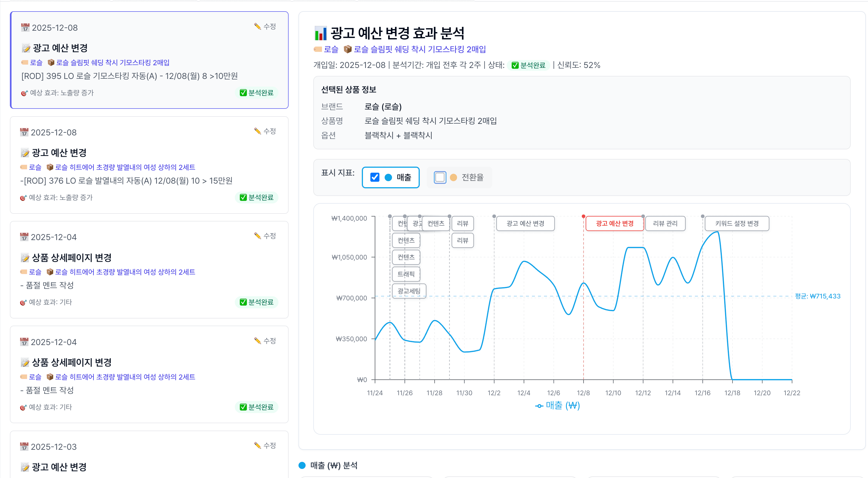The width and height of the screenshot is (868, 478).
Task: Click the calendar icon on the 2025-12-04 card
Action: [24, 237]
